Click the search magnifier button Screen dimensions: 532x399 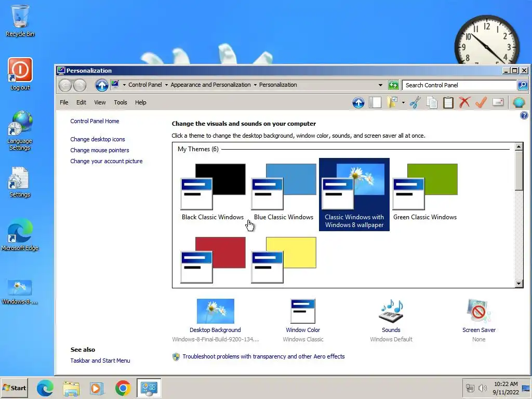(523, 85)
